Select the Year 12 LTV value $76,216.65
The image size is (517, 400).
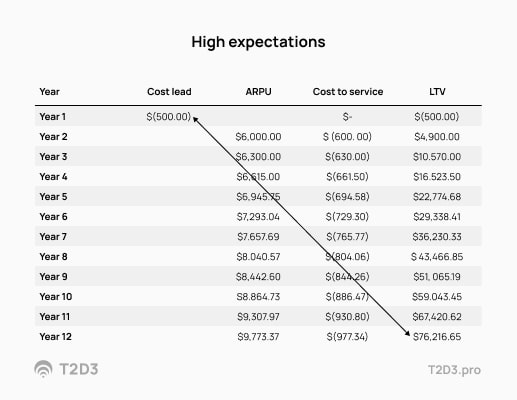(437, 337)
